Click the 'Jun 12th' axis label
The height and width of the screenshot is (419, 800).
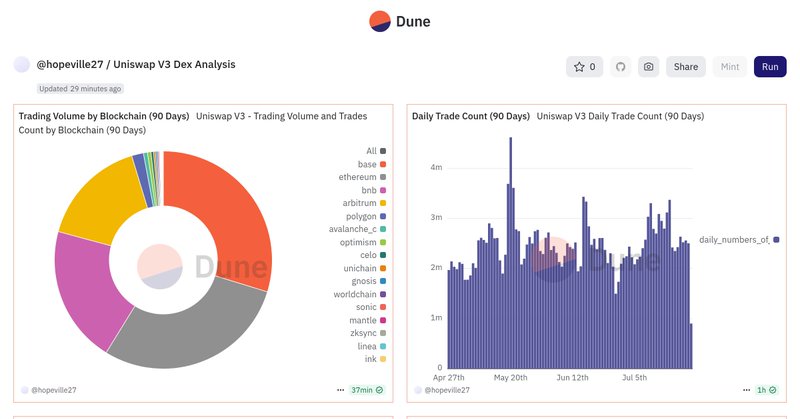572,378
